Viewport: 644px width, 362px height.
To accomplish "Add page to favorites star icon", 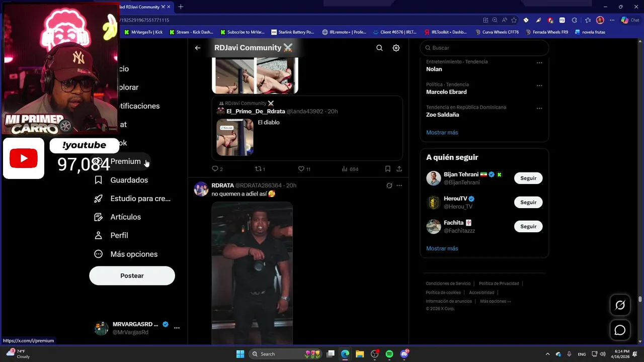I will tap(514, 20).
